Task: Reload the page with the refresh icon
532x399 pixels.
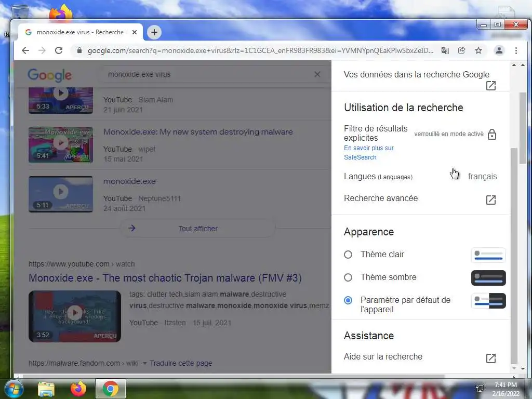Action: click(59, 50)
